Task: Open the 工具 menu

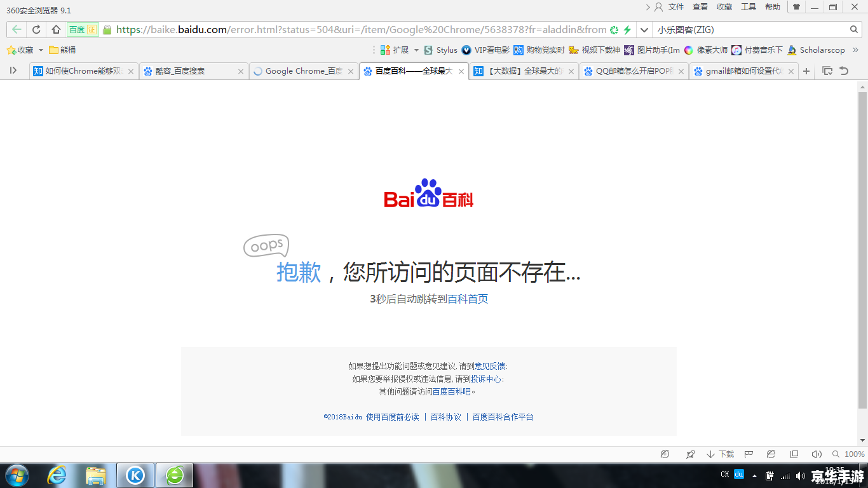Action: click(x=749, y=7)
